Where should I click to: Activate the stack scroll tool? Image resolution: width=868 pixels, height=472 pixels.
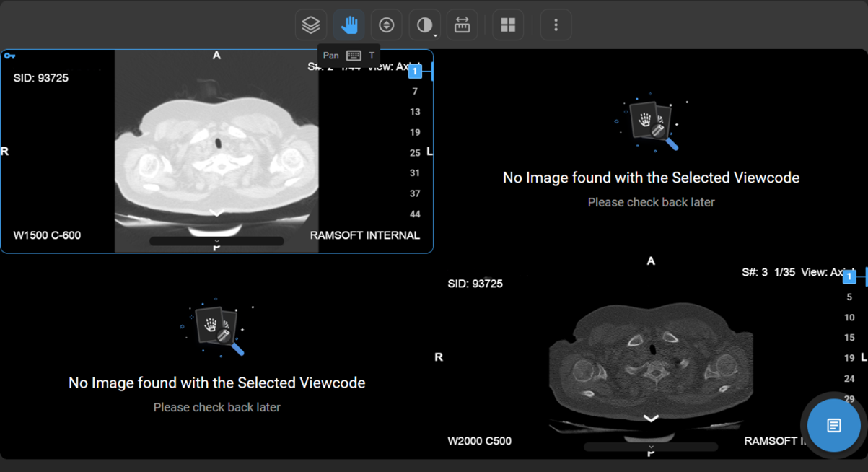coord(387,25)
